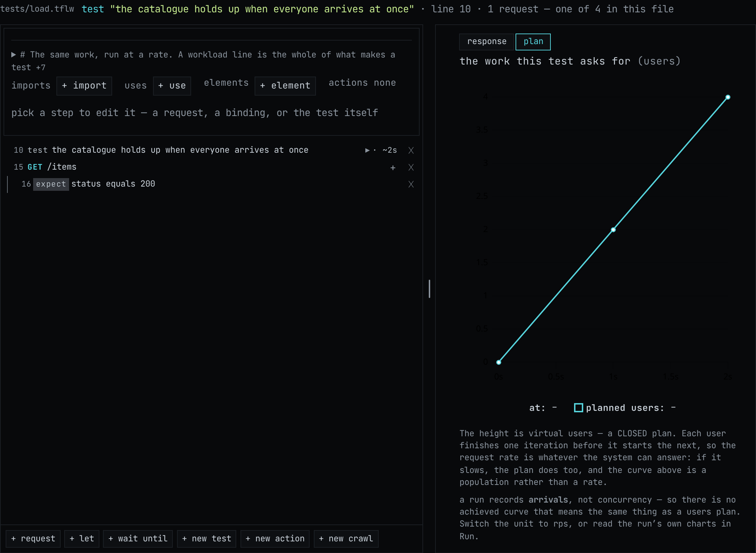Run the test on line 10

tap(367, 150)
